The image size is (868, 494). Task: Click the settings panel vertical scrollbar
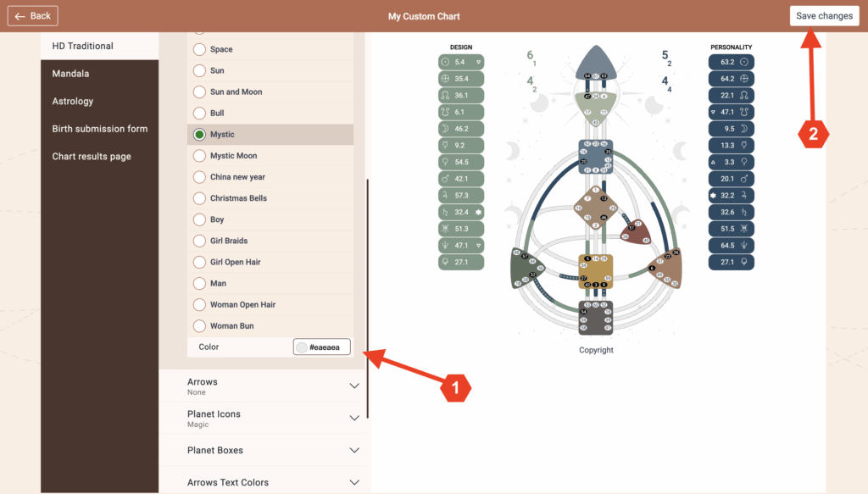(368, 297)
